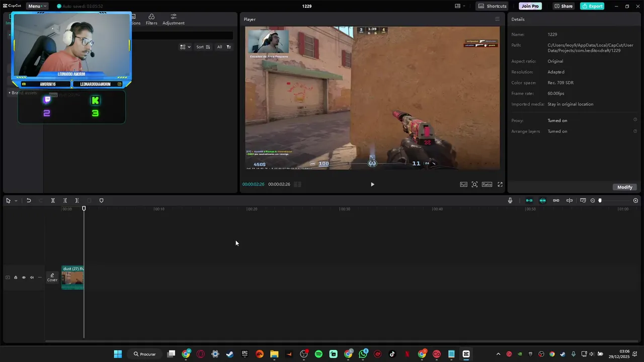This screenshot has width=644, height=362.
Task: Open the Menu dropdown
Action: [x=37, y=6]
